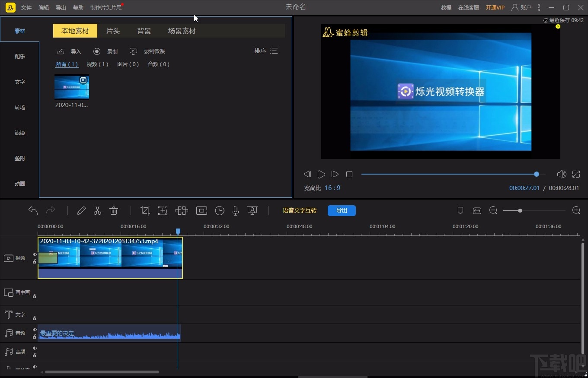Click the timeline zoom slider handle
The width and height of the screenshot is (588, 378).
(x=520, y=210)
